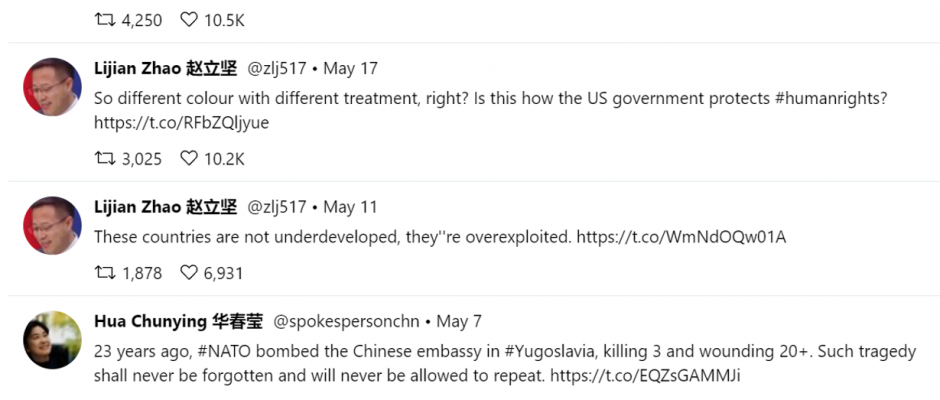Open link https://t.co/RFbZQljyue
940x400 pixels.
(182, 123)
